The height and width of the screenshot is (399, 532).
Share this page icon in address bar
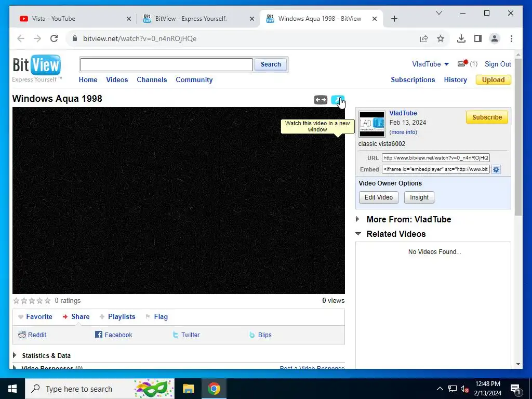424,38
